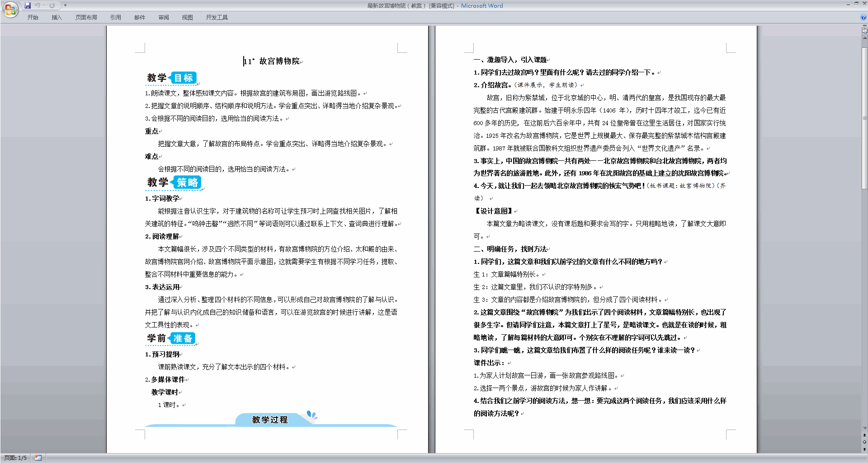Image resolution: width=868 pixels, height=463 pixels.
Task: Click the title text 故宫博物院 on page one
Action: point(279,61)
